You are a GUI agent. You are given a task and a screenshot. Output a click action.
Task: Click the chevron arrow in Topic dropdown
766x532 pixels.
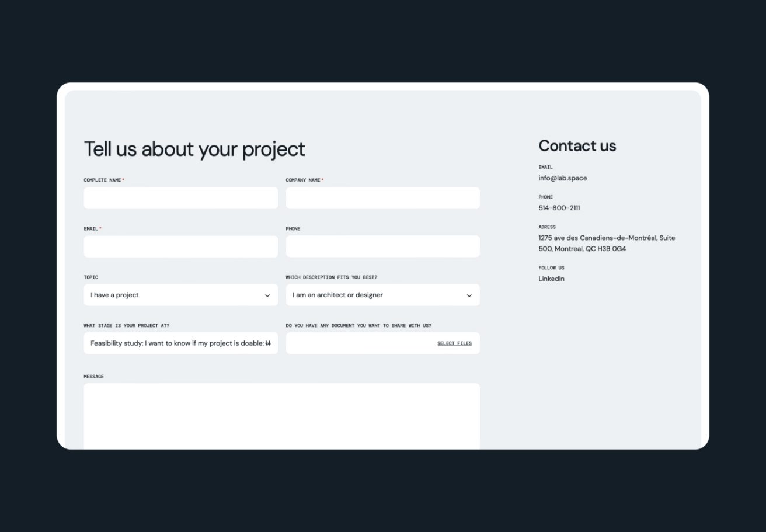[x=267, y=295]
